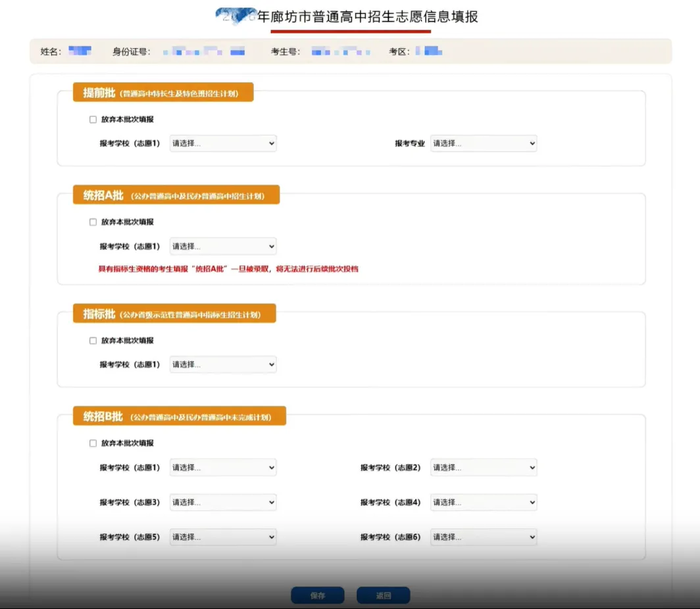Tick 放弃本批次填报 in 统招A批 section
This screenshot has width=700, height=609.
(93, 222)
